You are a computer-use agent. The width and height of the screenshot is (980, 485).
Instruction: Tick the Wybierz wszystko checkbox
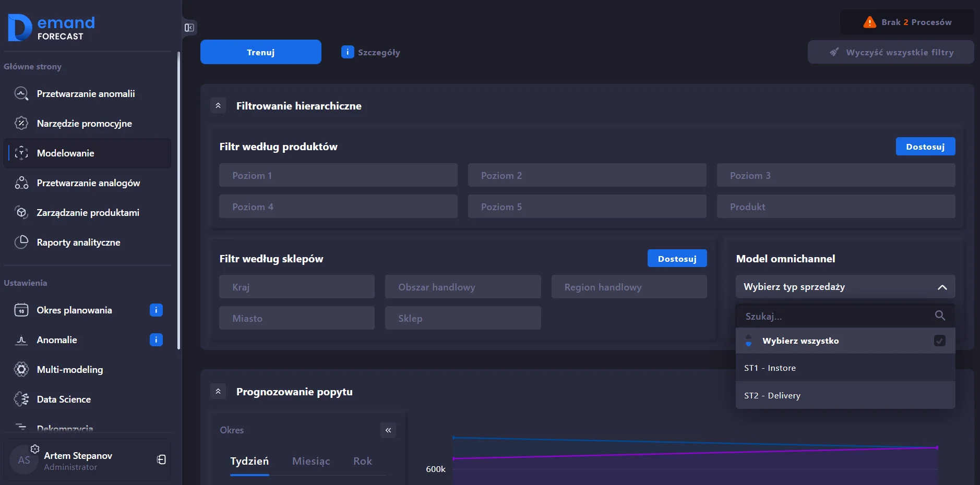coord(939,341)
